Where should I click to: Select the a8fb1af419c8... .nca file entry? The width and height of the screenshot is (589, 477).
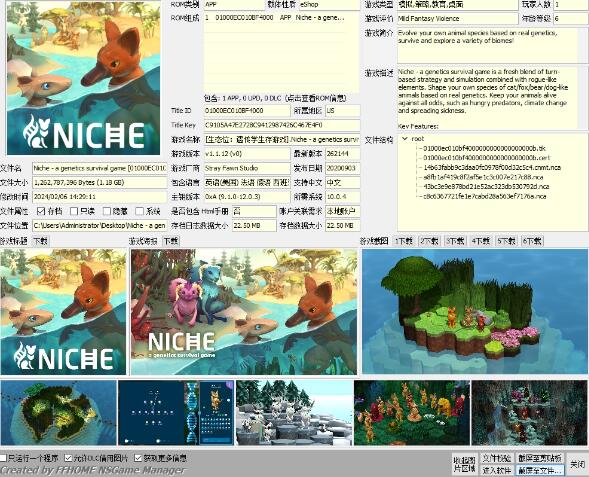[x=483, y=177]
